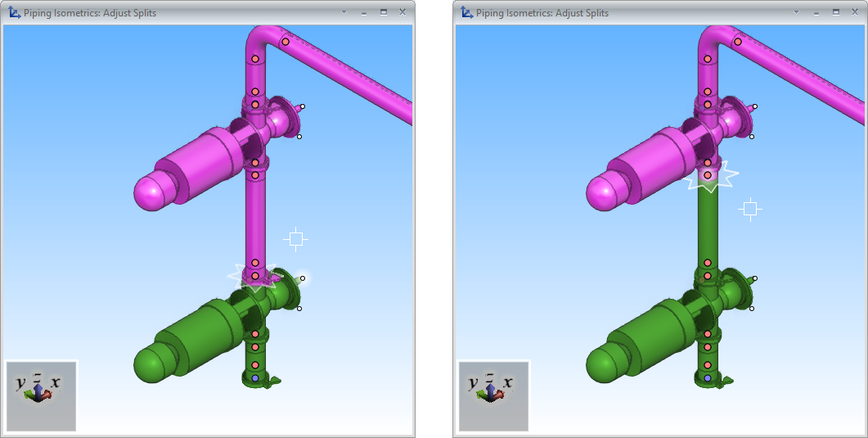Screen dimensions: 868x438
Task: Minimize the right Adjust Splits window
Action: (816, 12)
